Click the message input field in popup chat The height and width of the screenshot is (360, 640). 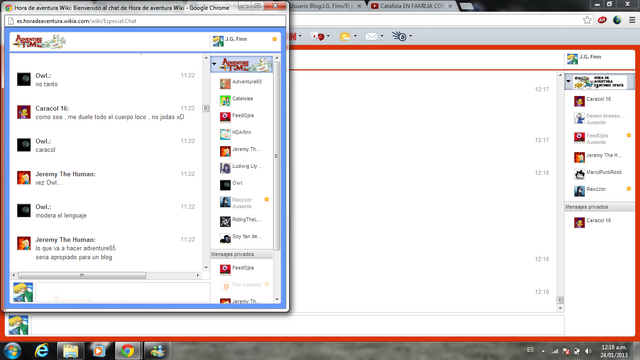coord(122,292)
